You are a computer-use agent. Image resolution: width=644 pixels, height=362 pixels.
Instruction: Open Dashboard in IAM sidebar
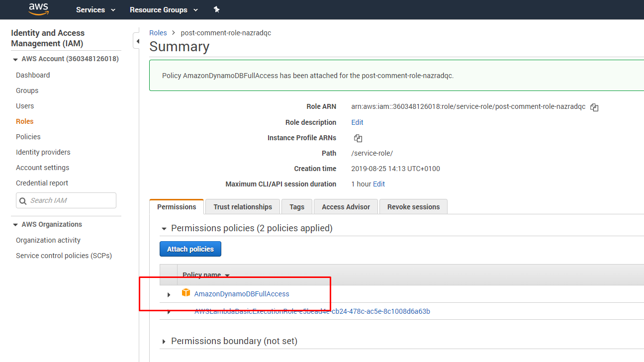pos(33,75)
